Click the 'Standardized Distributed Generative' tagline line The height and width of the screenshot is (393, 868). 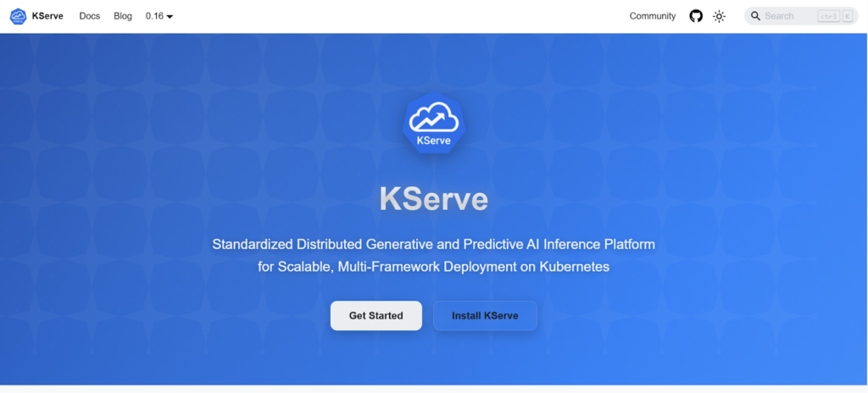click(433, 245)
